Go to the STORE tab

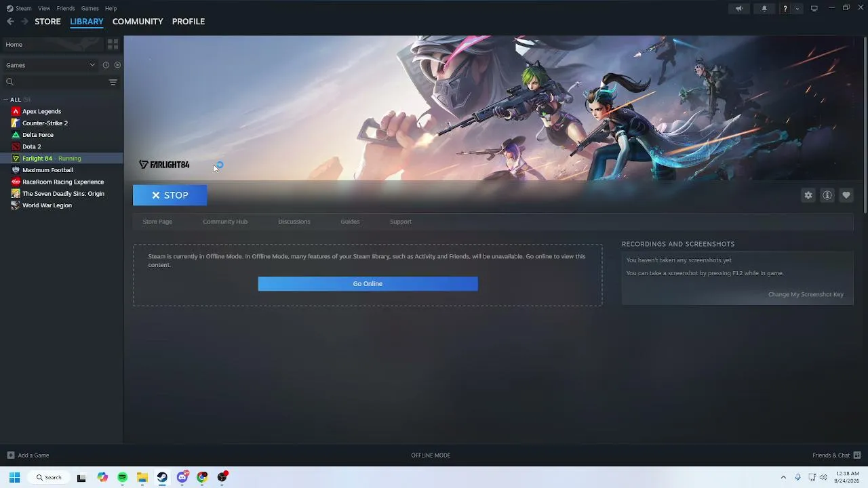(x=47, y=22)
